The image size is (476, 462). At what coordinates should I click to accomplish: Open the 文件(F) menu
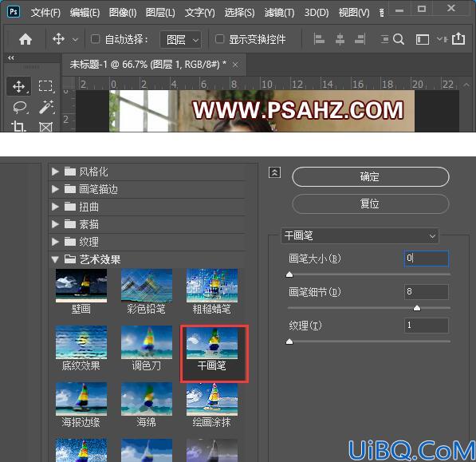[x=45, y=13]
